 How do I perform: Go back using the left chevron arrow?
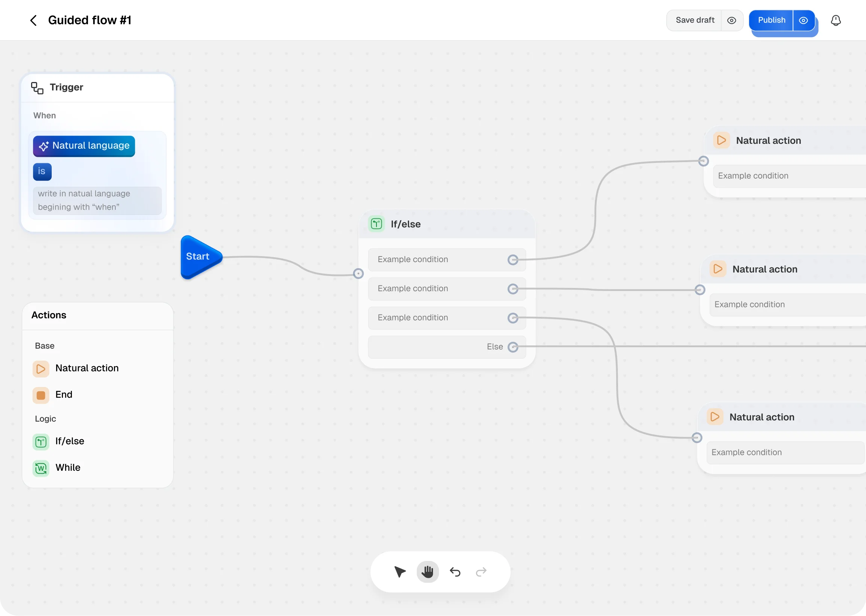tap(33, 20)
